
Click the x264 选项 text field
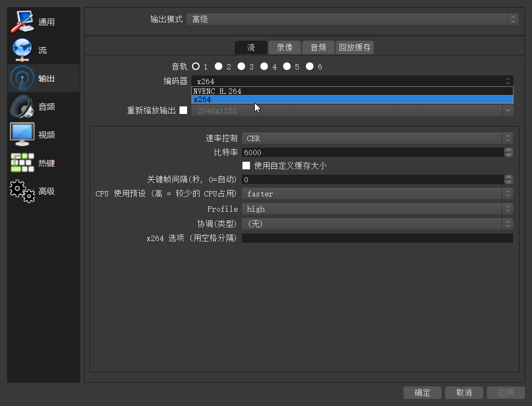coord(377,238)
